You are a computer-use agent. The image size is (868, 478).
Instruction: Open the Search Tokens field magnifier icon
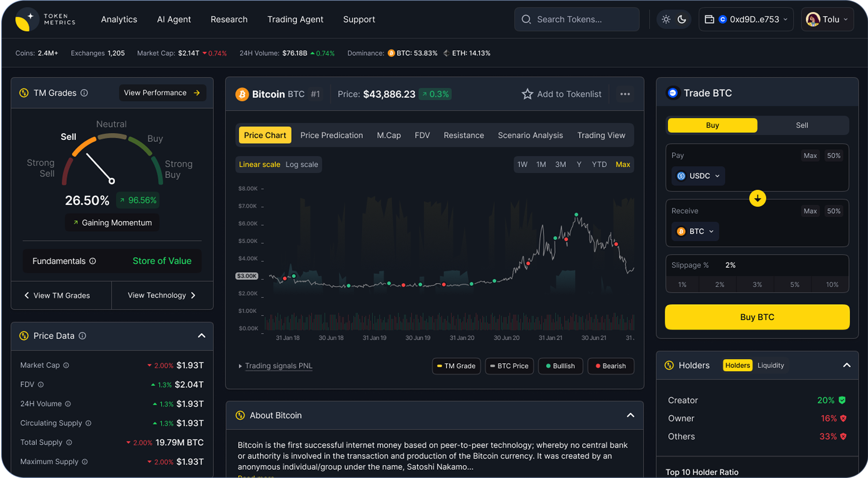tap(526, 19)
